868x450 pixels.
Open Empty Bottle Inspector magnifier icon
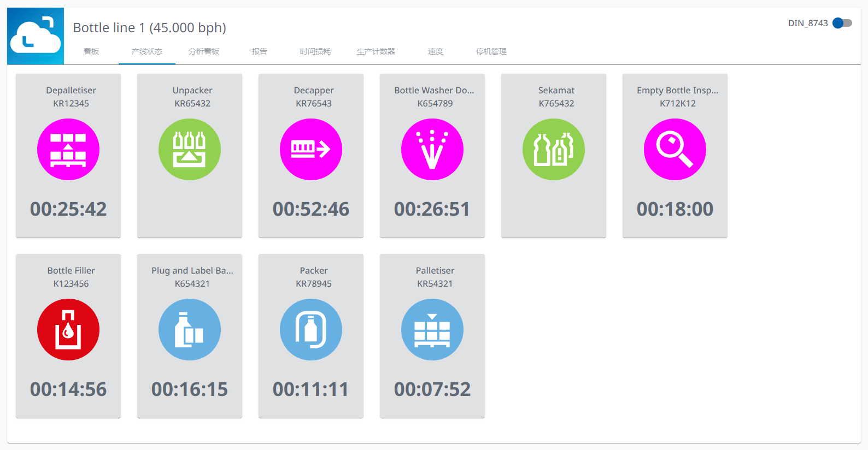pos(675,149)
